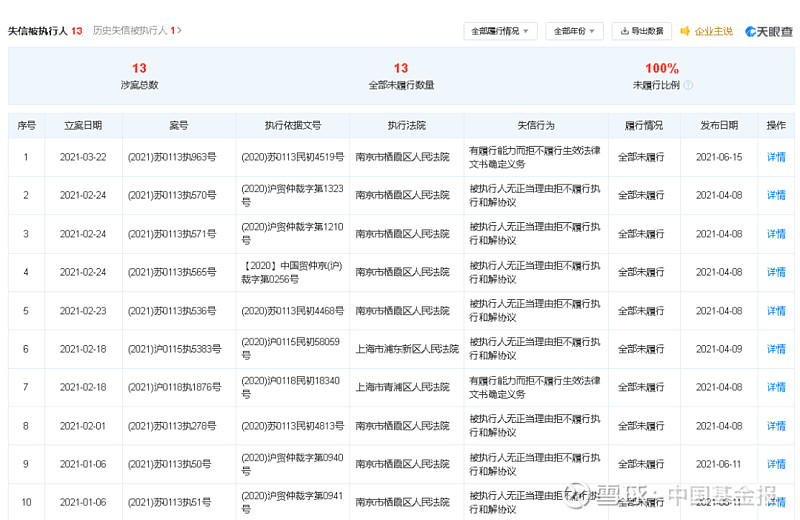
Task: Click publish date 2021-06-15 in row 1
Action: pos(719,157)
